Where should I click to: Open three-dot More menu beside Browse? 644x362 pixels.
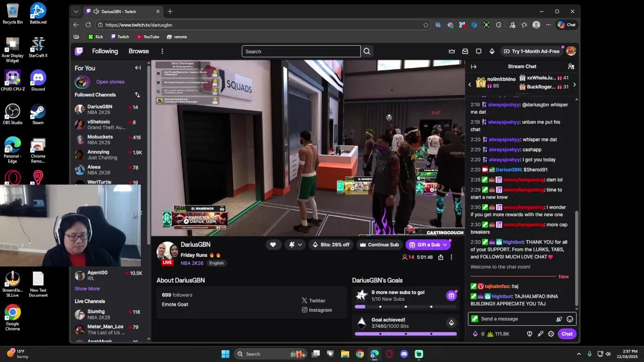coord(162,51)
